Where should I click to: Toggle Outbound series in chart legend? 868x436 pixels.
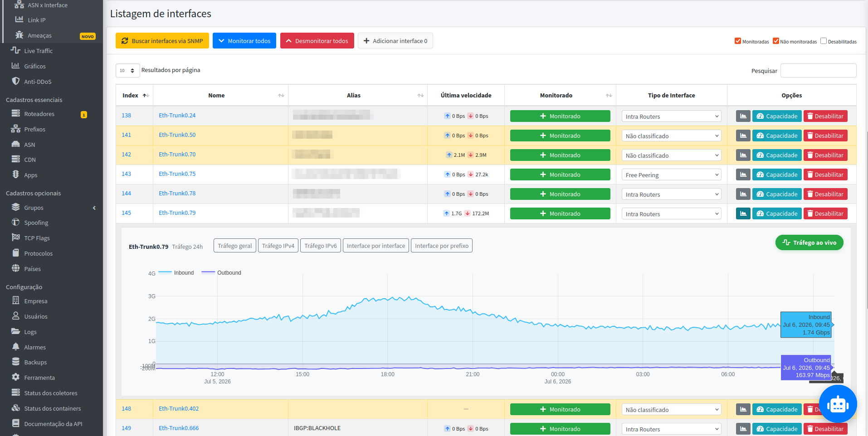click(x=222, y=272)
